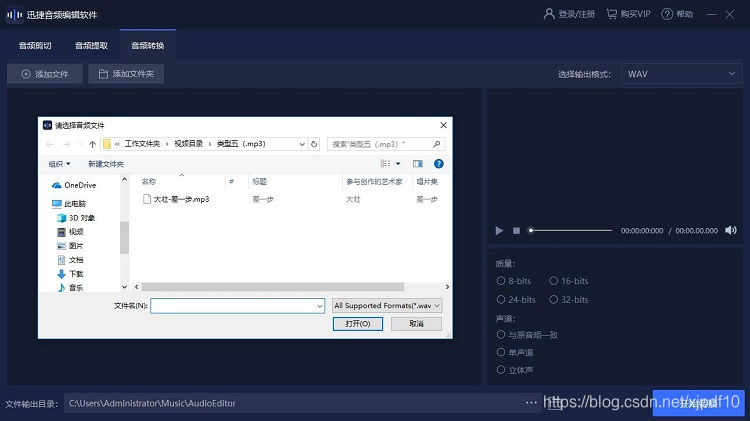Click the login/register user icon
This screenshot has width=750, height=421.
[x=549, y=14]
